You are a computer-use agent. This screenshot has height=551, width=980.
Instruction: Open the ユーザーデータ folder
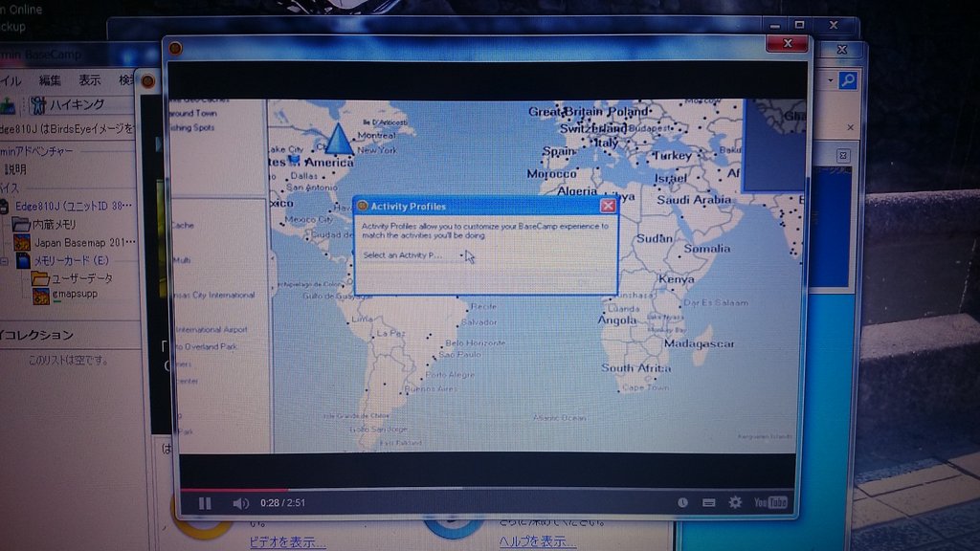(81, 278)
